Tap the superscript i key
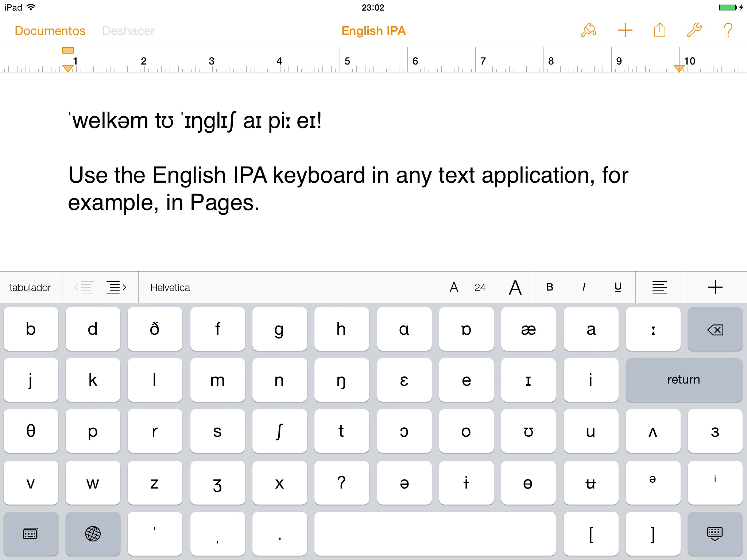 pyautogui.click(x=715, y=483)
